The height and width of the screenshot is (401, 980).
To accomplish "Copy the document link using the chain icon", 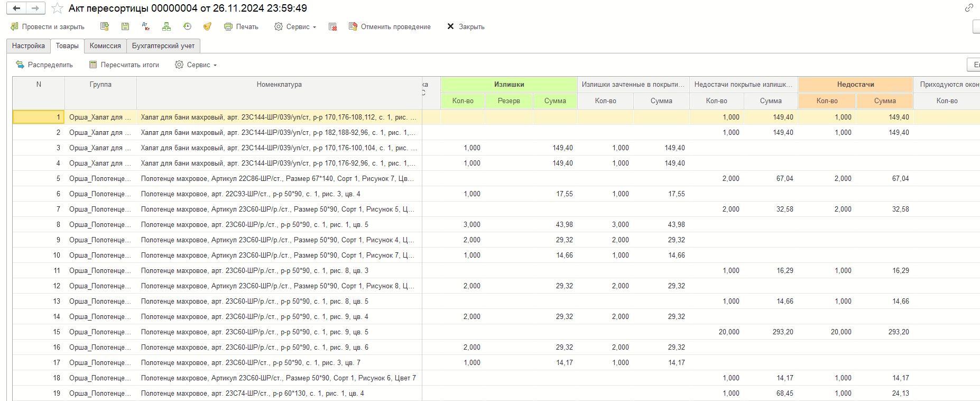I will [x=968, y=8].
